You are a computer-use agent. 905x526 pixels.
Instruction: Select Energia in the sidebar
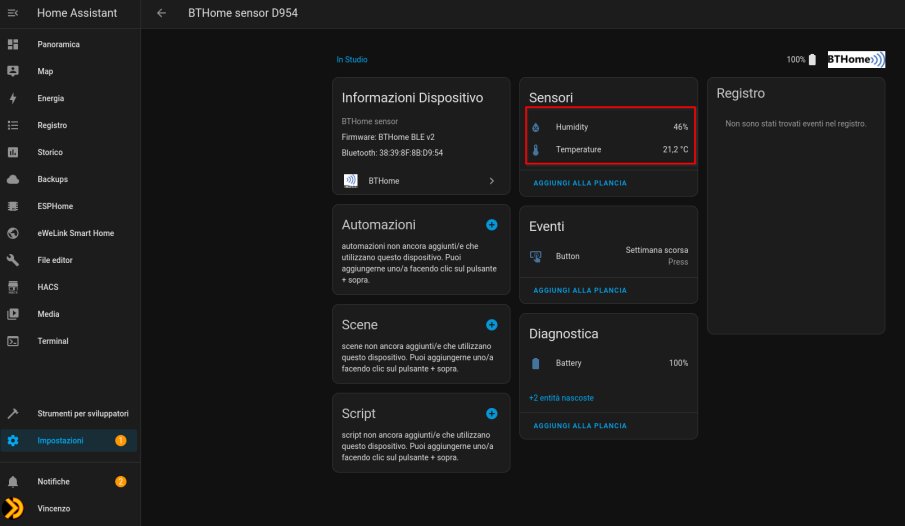69,98
